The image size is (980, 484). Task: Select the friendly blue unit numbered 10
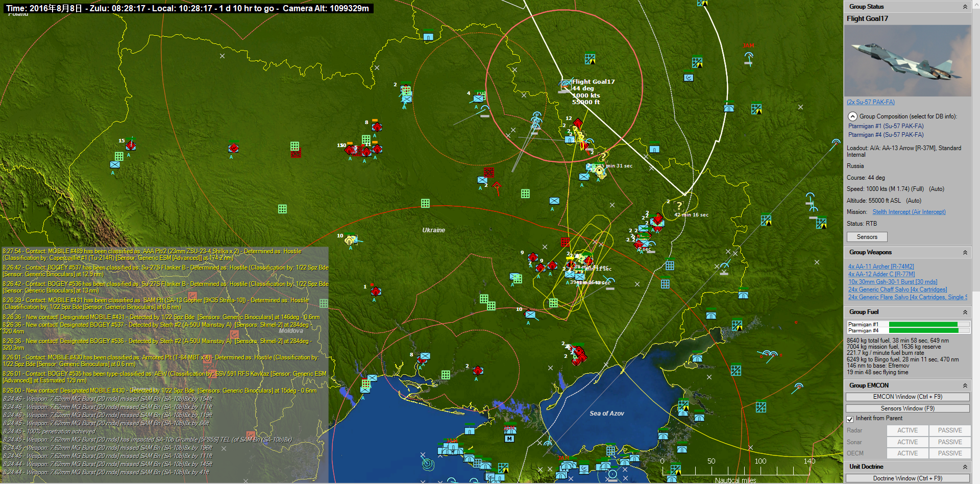(x=530, y=314)
